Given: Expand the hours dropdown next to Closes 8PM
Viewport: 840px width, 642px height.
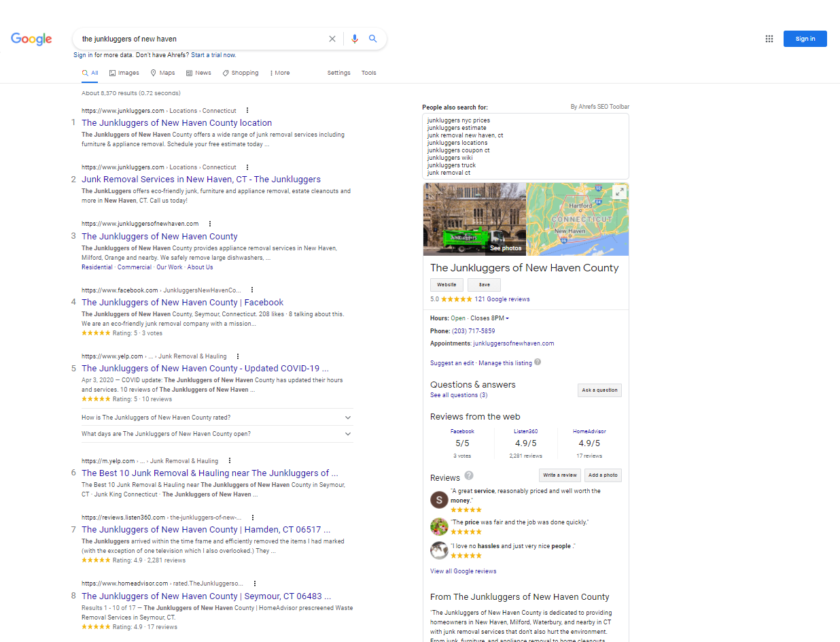Looking at the screenshot, I should click(x=507, y=318).
